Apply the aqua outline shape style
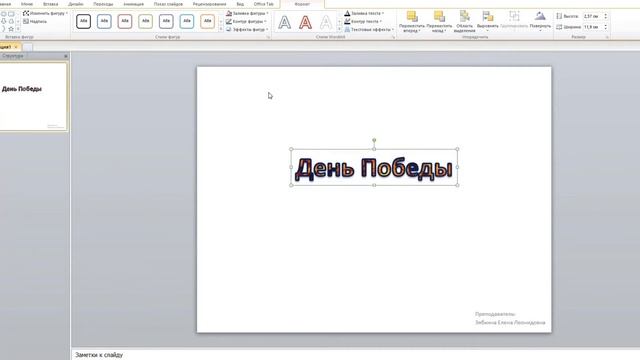The width and height of the screenshot is (640, 360). click(187, 21)
